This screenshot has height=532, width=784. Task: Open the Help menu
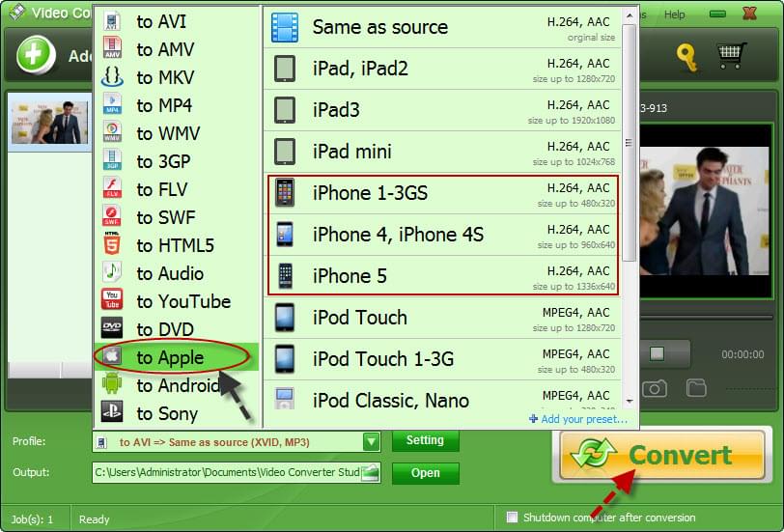point(674,14)
